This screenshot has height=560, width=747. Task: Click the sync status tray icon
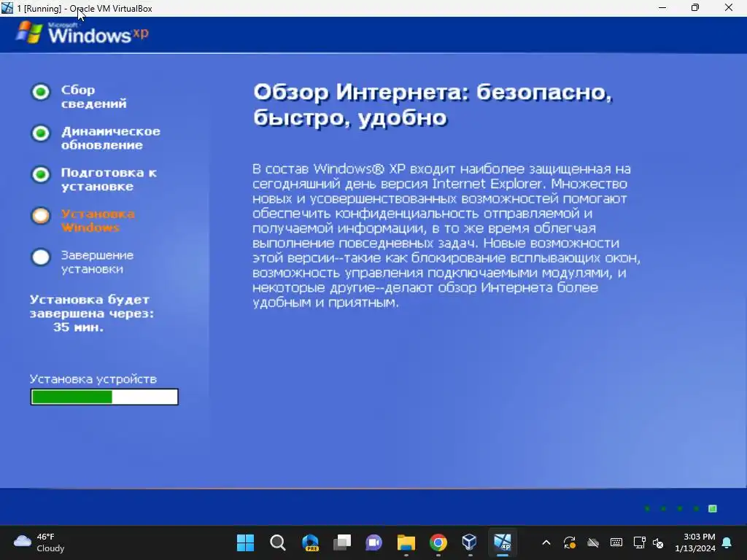click(x=569, y=542)
